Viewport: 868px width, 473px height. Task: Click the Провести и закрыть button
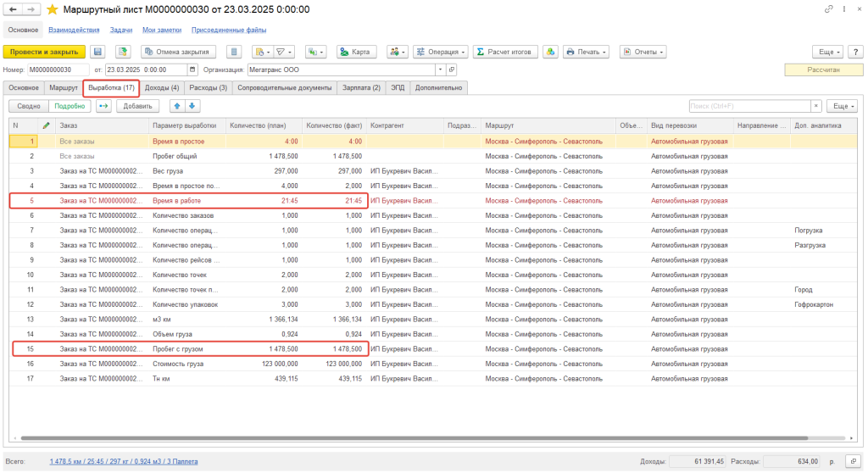(x=44, y=52)
